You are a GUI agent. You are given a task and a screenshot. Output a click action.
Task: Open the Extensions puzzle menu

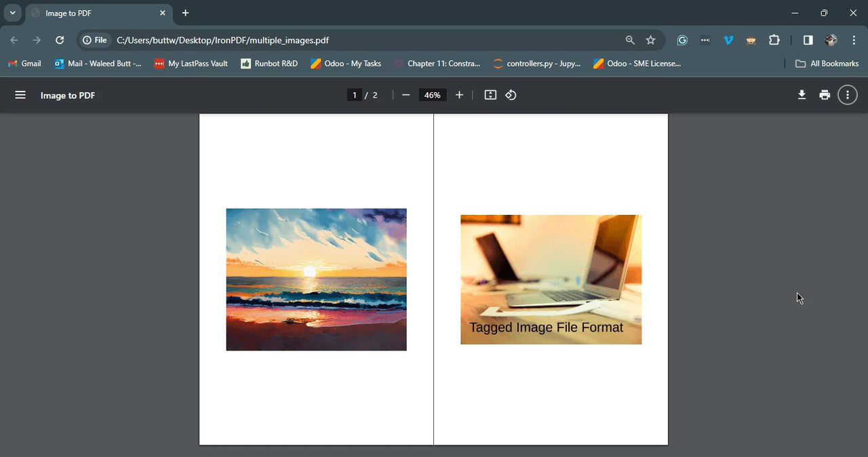(x=774, y=40)
